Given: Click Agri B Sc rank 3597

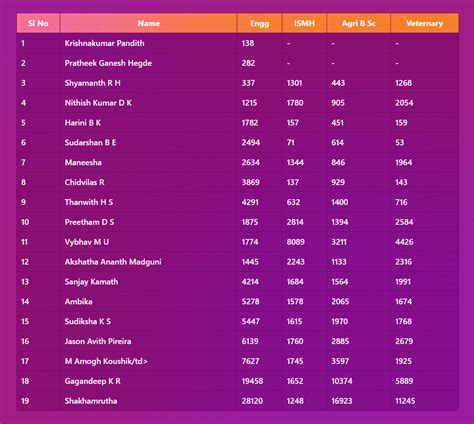Looking at the screenshot, I should coord(340,361).
